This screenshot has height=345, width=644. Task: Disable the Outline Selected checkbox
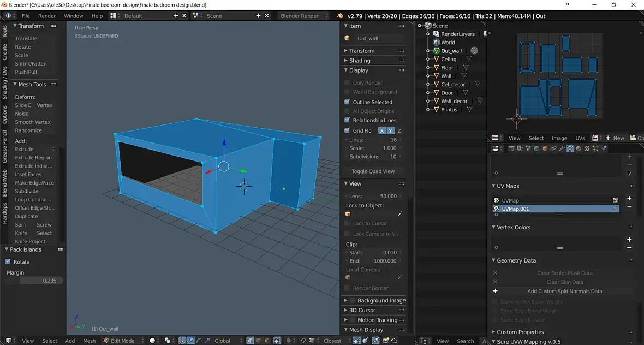point(347,102)
